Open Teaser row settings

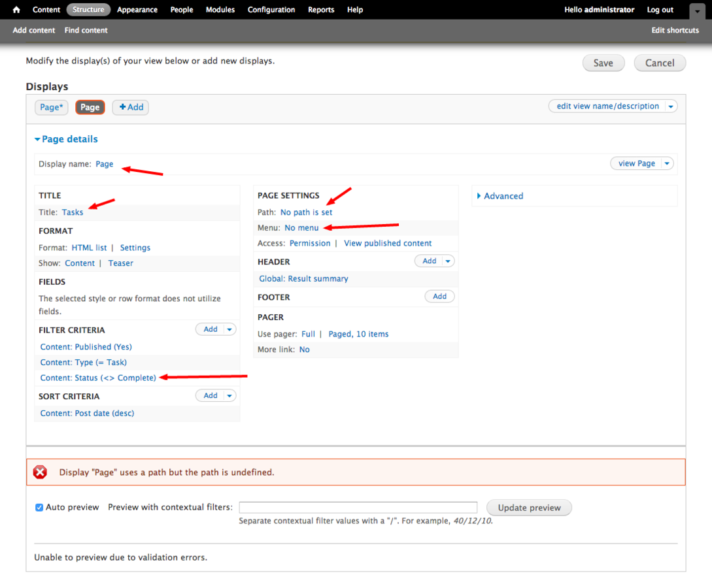click(x=121, y=263)
